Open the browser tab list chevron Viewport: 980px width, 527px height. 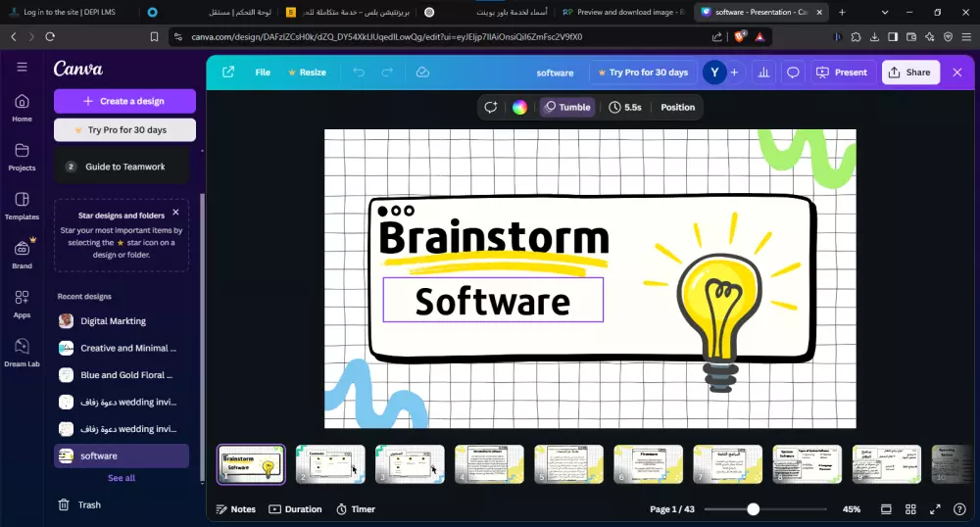tap(884, 12)
